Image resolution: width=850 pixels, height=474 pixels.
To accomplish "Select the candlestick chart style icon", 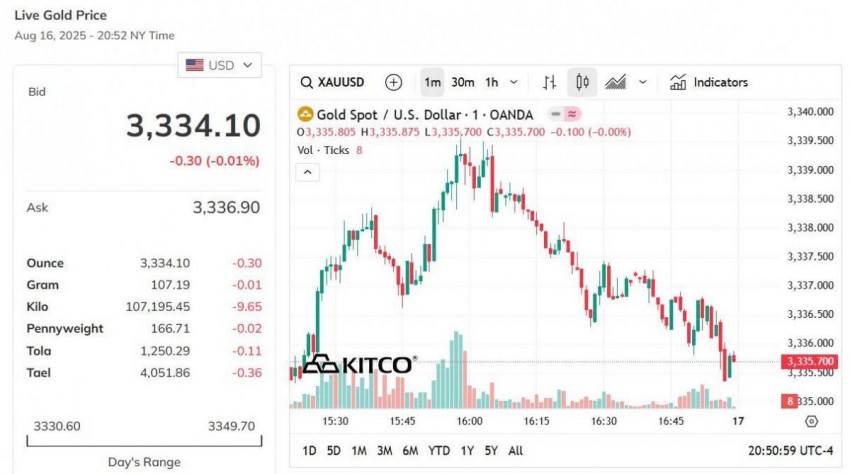I will point(582,82).
